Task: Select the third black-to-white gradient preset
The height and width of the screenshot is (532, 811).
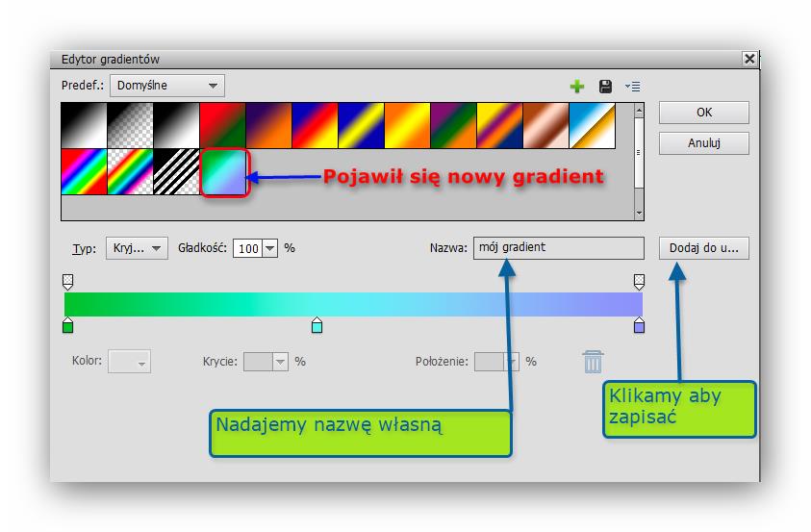Action: [x=176, y=126]
